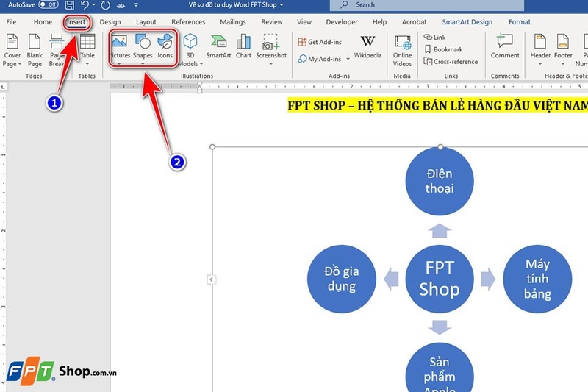
Task: Switch to the Home tab
Action: [x=43, y=22]
